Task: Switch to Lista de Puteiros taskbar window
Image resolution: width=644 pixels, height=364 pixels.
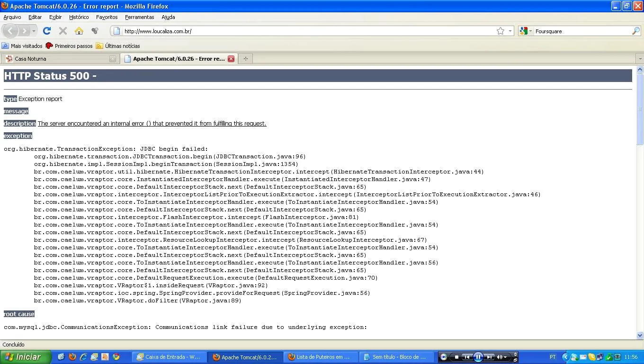Action: [321, 357]
